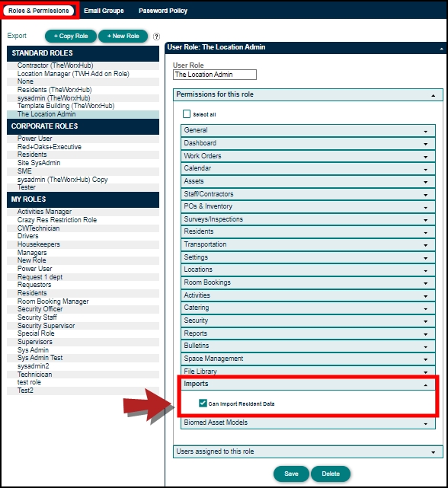
Task: Expand the Residents permissions arrow
Action: [x=426, y=232]
